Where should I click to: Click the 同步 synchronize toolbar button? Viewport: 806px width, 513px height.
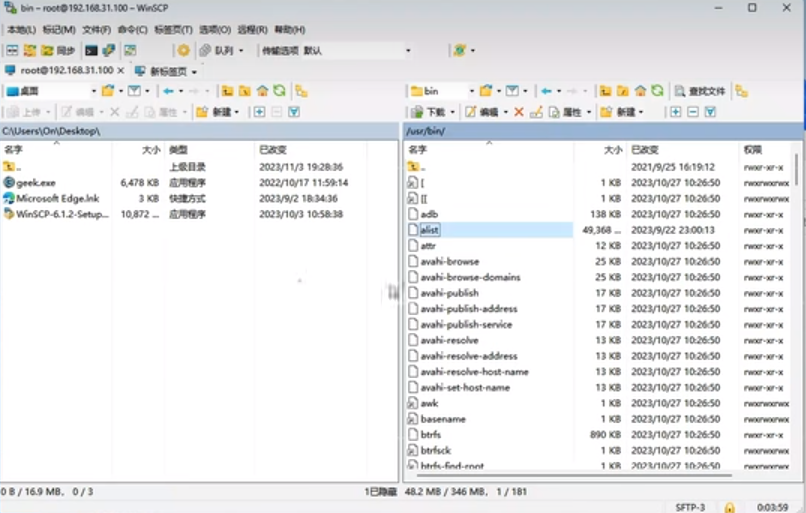click(x=58, y=50)
